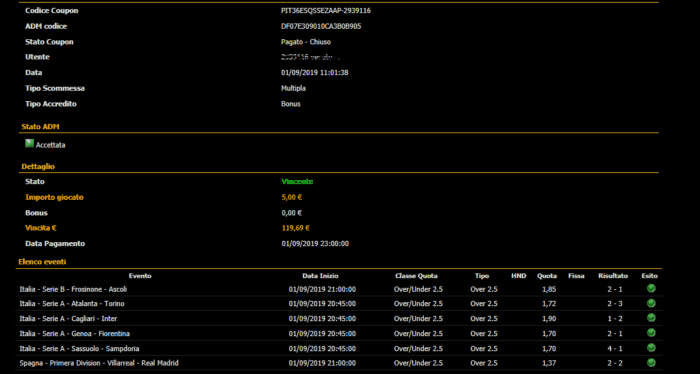The width and height of the screenshot is (700, 374).
Task: Click the Vincita € label
Action: coord(41,228)
